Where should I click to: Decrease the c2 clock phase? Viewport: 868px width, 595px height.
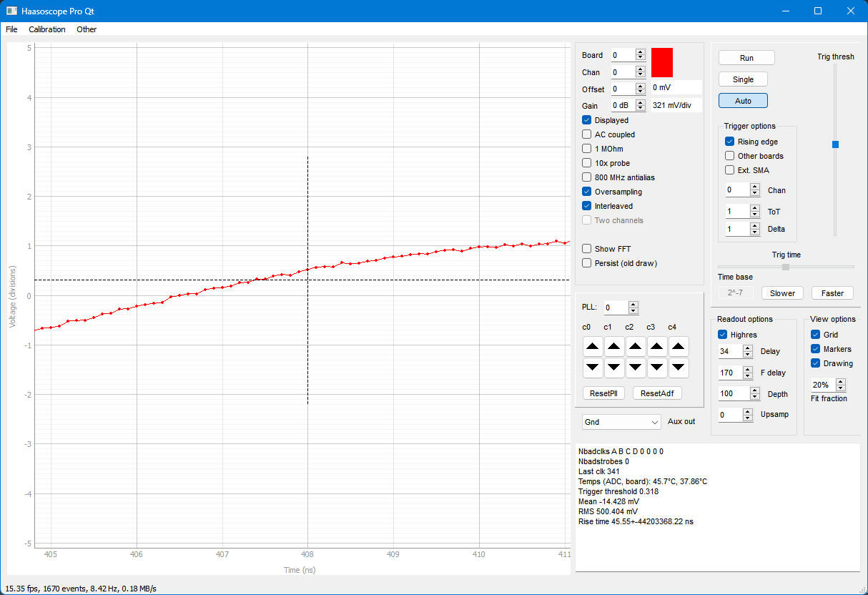click(636, 368)
